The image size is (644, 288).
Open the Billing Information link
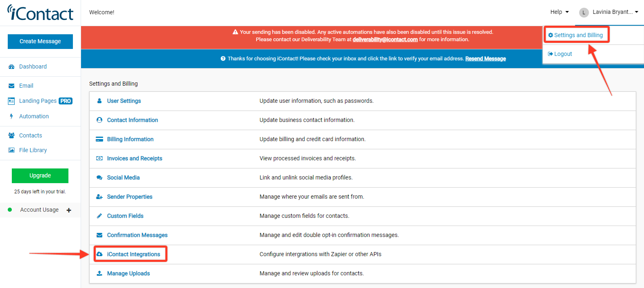(x=130, y=139)
